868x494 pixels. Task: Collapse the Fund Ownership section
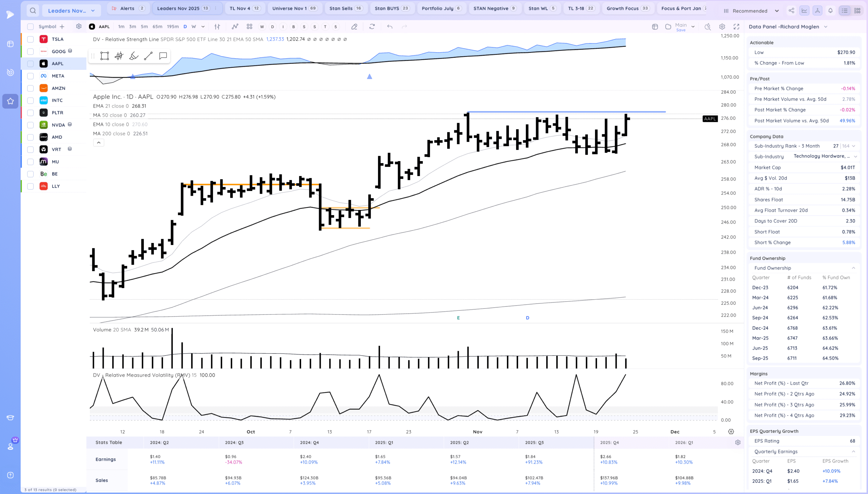[853, 268]
